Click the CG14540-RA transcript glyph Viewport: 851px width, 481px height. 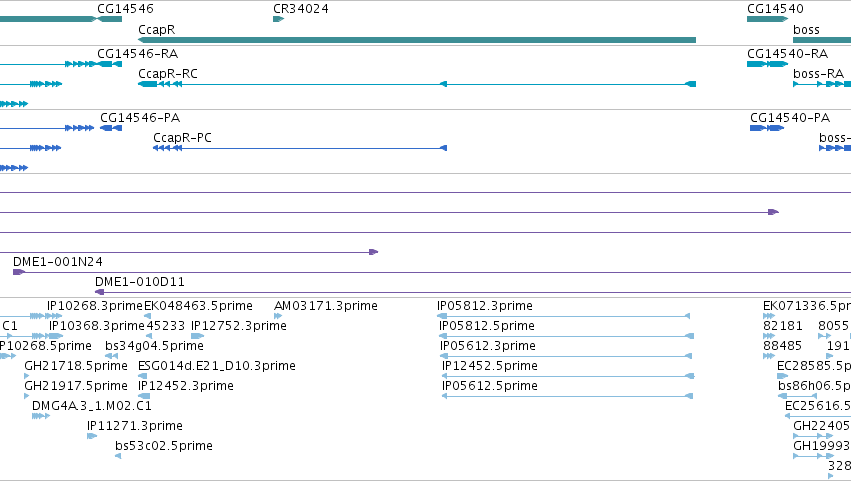point(767,64)
